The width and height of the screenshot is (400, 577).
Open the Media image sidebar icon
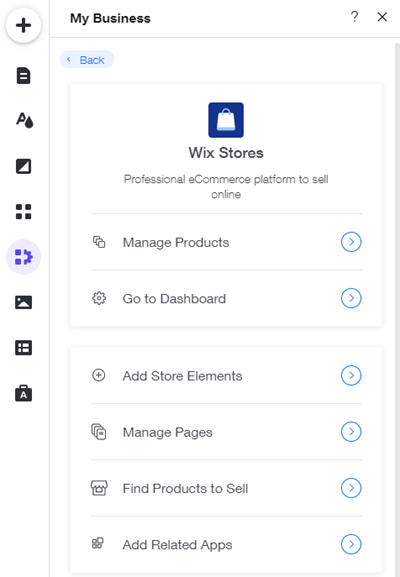[x=24, y=302]
